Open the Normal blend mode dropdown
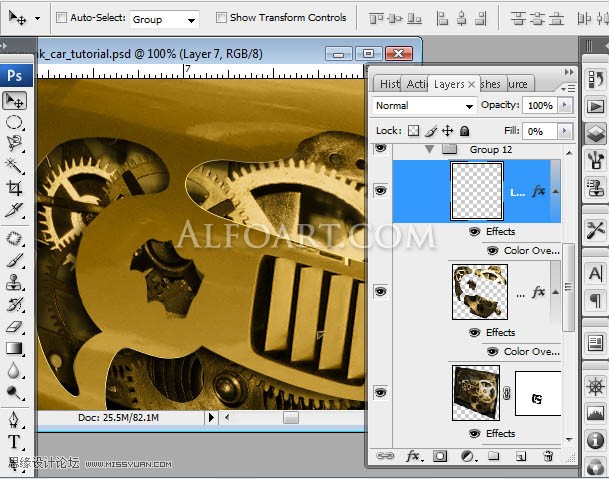Image resolution: width=609 pixels, height=479 pixels. coord(424,106)
